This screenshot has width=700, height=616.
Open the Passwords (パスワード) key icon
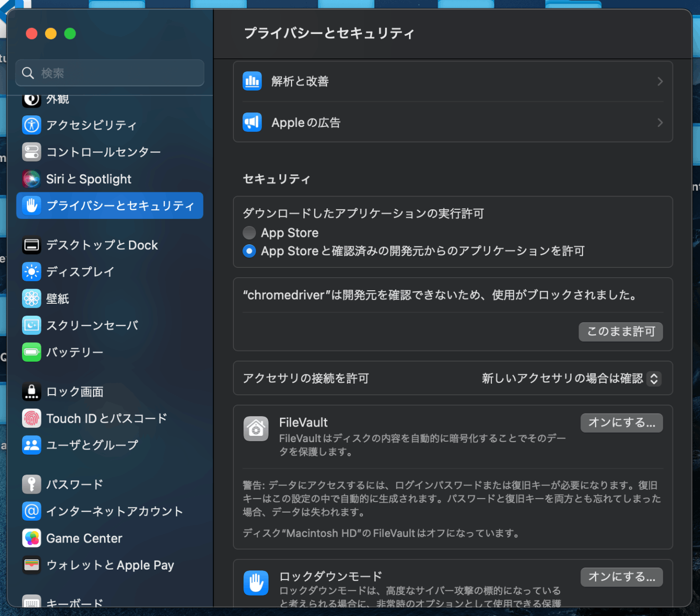31,485
